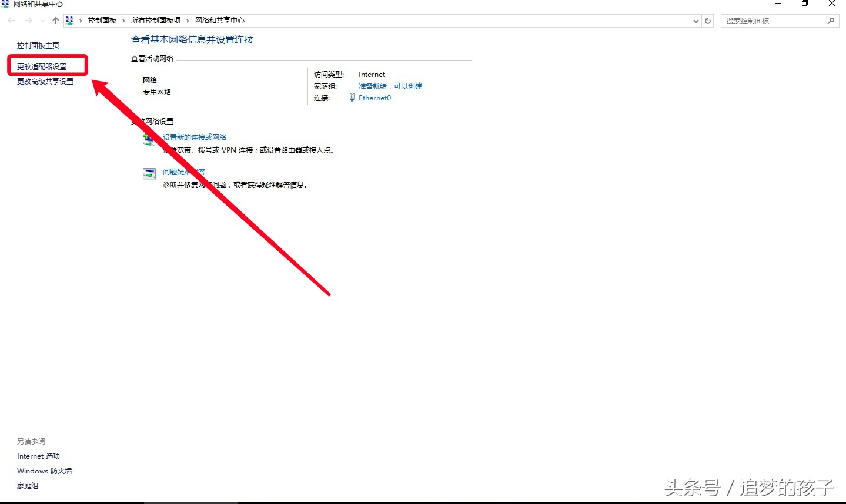Expand the chevron after 控制面板 breadcrumb

click(123, 21)
